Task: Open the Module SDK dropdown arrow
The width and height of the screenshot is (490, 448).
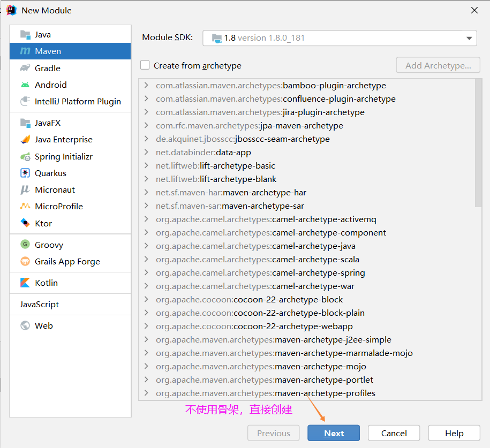Action: pos(469,38)
